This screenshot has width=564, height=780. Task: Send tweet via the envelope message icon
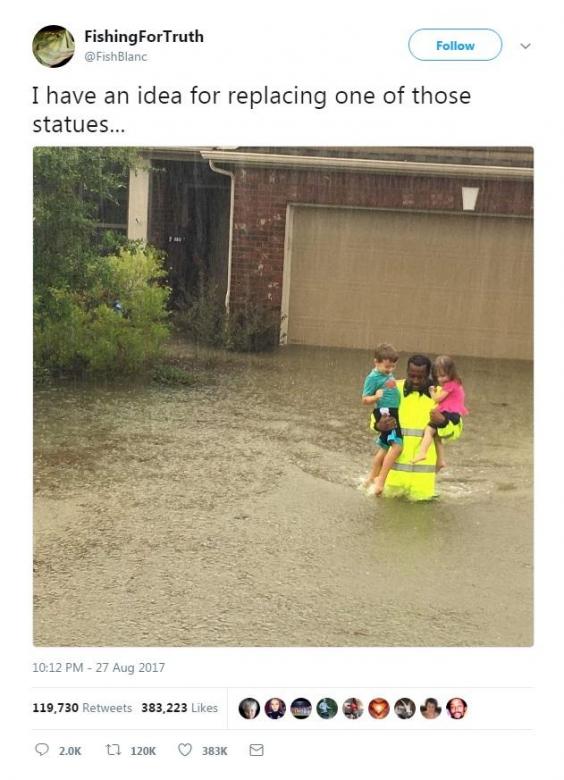point(256,750)
